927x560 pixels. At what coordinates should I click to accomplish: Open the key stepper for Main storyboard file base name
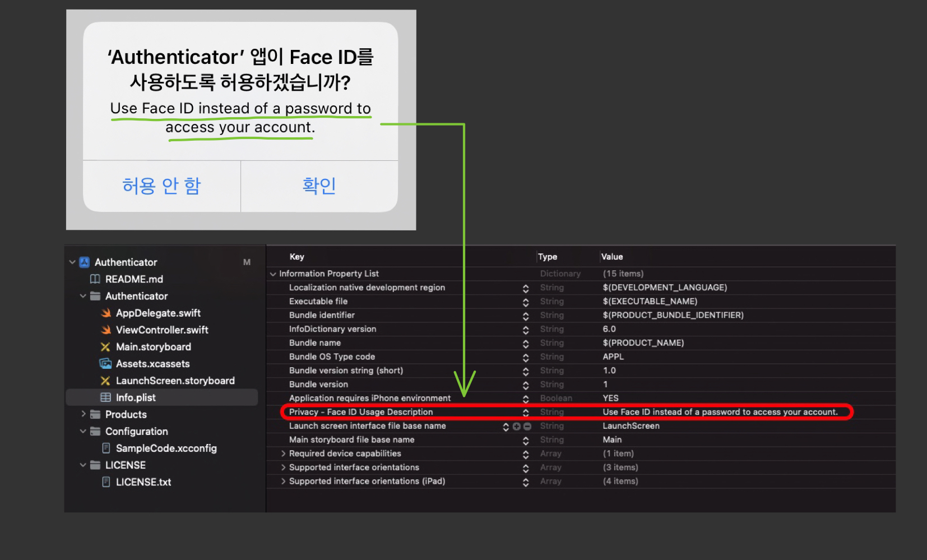pyautogui.click(x=526, y=440)
